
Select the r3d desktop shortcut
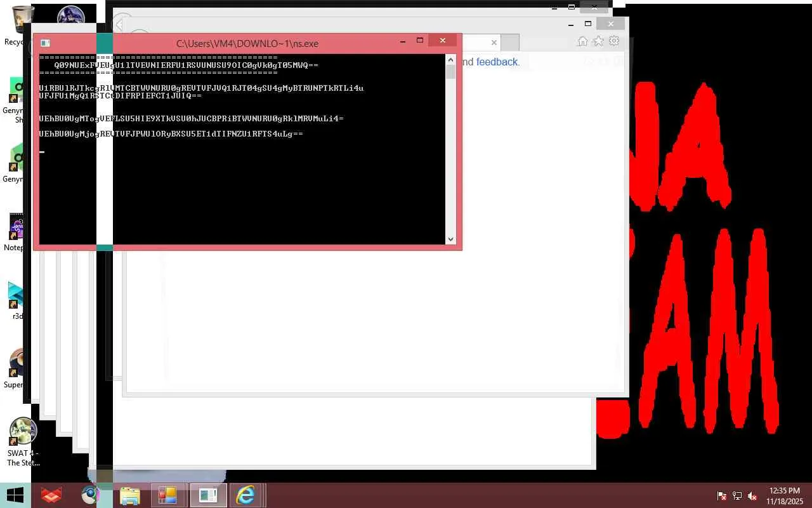tap(17, 301)
